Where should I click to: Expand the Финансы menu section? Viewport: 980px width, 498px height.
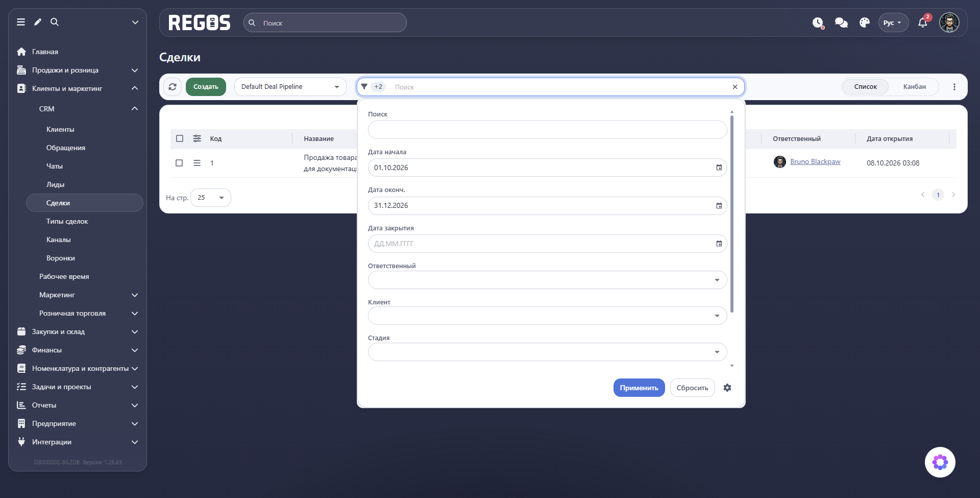(78, 350)
